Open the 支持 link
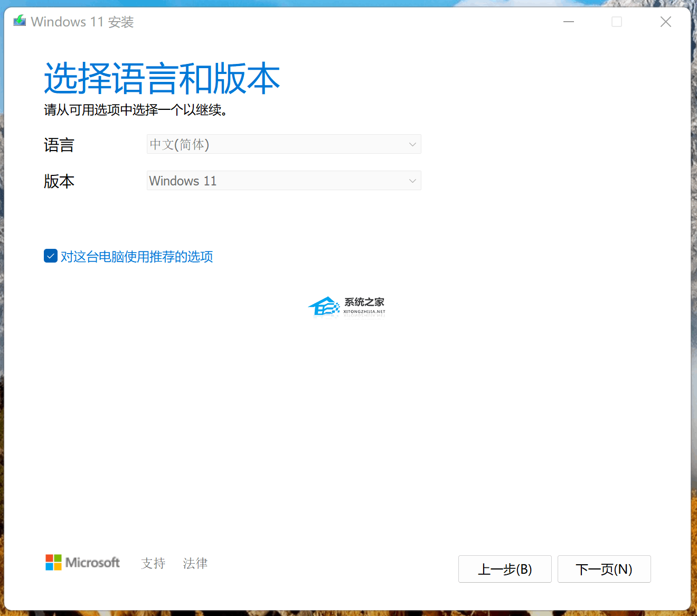Screen dimensions: 697x616 [x=153, y=563]
